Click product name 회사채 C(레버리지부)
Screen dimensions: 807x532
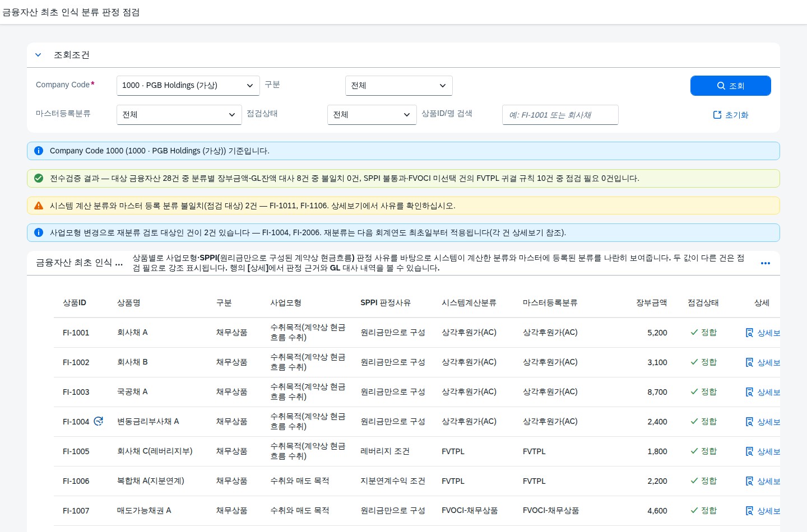tap(155, 451)
